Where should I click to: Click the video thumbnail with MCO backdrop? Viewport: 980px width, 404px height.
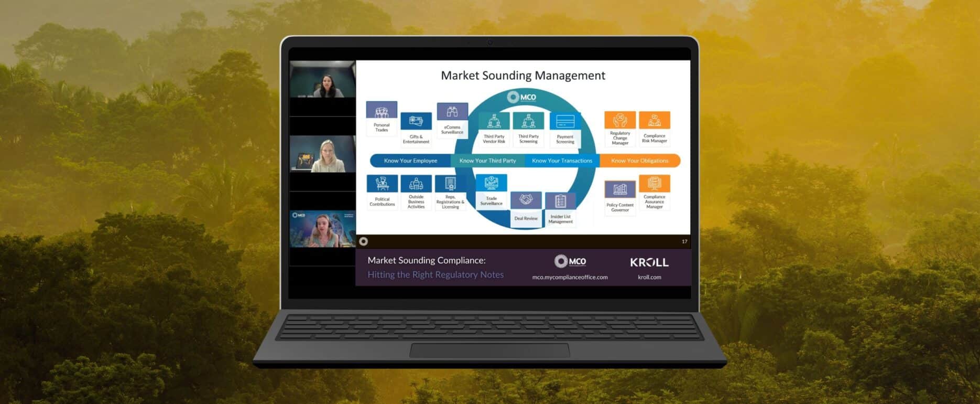(323, 229)
